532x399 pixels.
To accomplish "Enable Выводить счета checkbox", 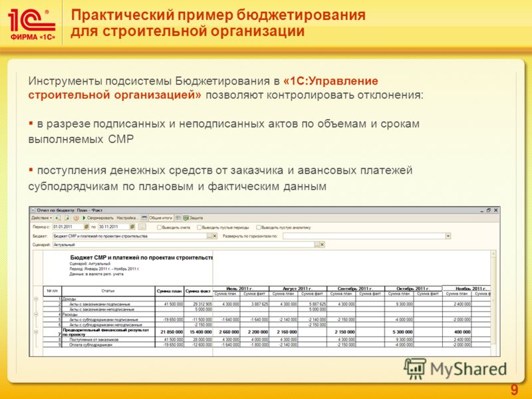I will [x=159, y=227].
